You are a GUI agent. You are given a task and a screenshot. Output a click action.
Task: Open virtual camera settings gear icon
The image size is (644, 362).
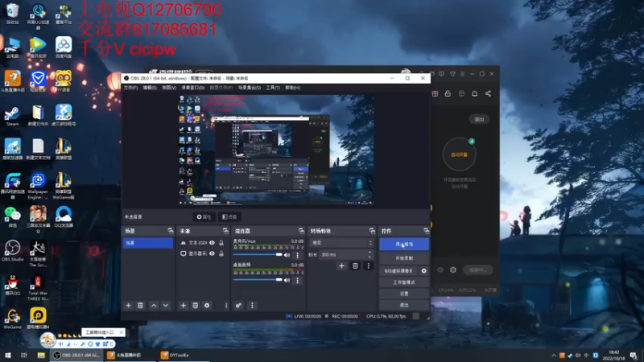pos(424,271)
